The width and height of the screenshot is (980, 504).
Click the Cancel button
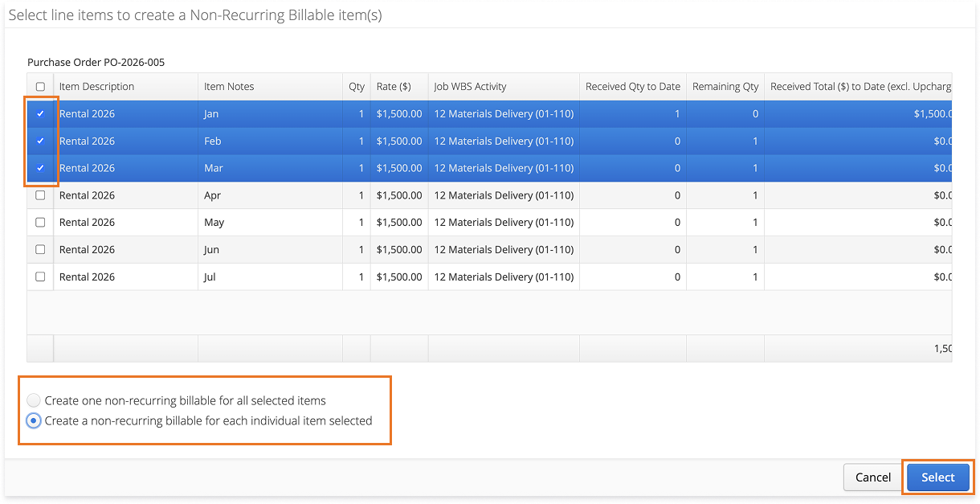(x=872, y=477)
